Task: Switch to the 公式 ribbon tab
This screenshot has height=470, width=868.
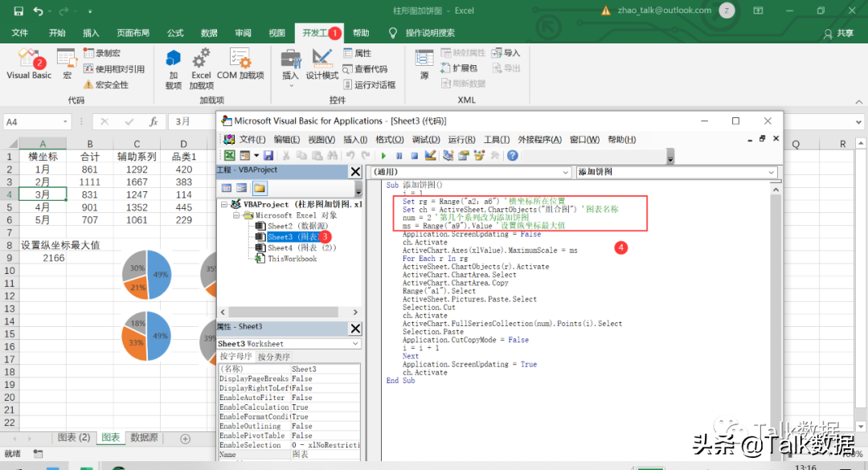Action: 175,33
